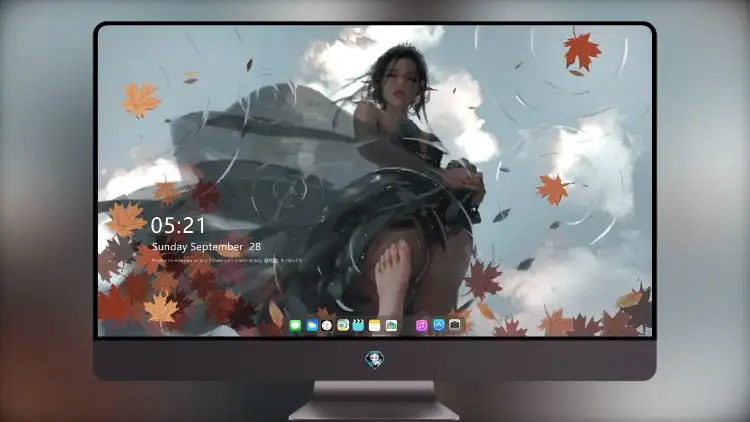Open the Camera app in the dock
Screen dimensions: 750x422
point(455,325)
